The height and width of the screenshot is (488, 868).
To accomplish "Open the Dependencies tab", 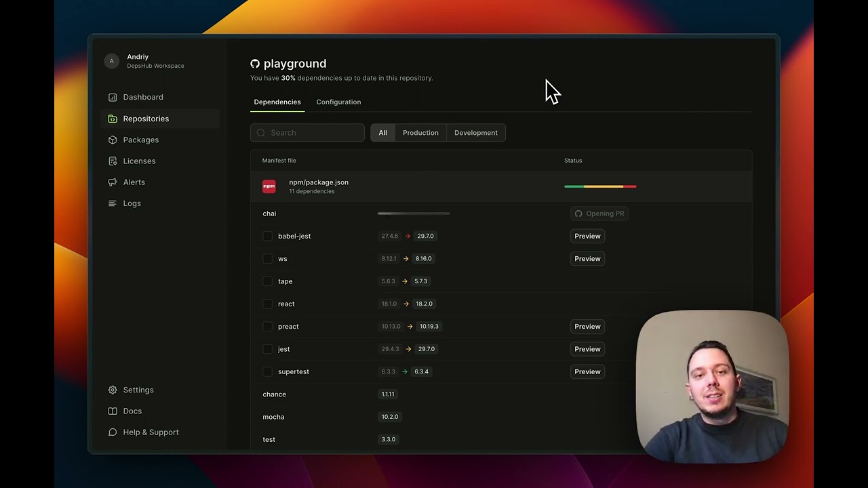I will click(277, 102).
